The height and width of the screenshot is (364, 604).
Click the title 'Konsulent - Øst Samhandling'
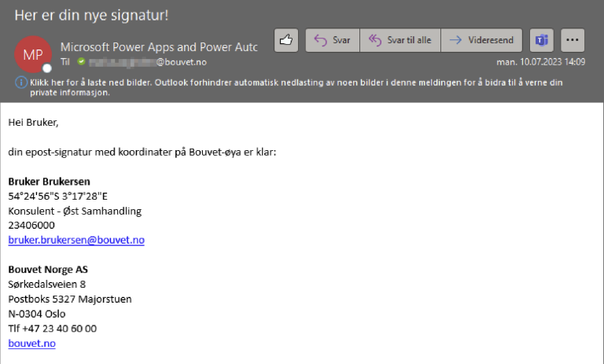point(75,211)
